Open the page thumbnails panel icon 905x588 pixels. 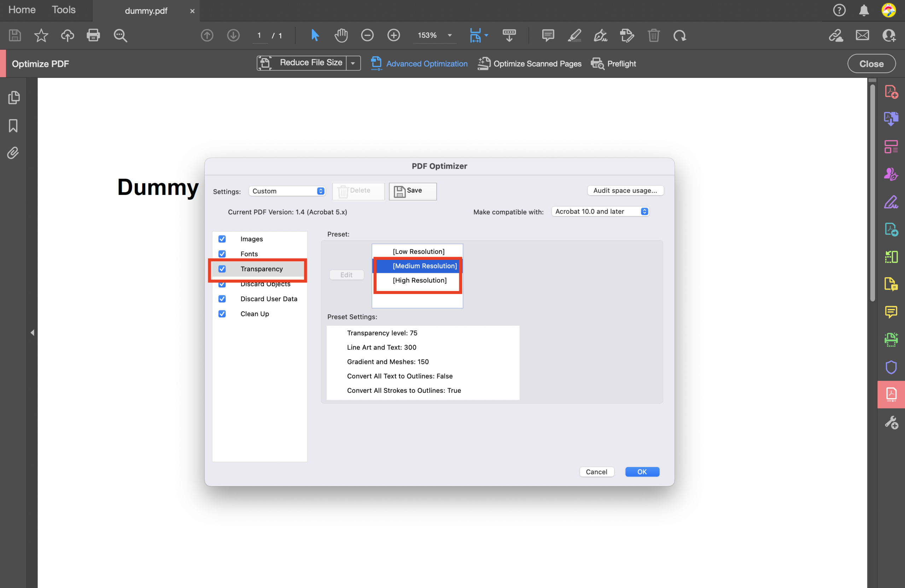point(14,97)
